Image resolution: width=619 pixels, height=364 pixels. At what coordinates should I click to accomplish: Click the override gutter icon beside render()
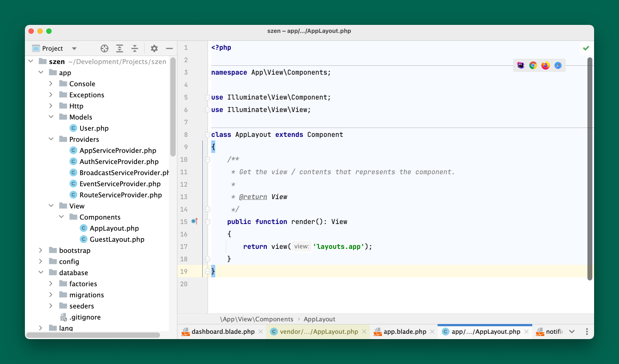pos(194,221)
